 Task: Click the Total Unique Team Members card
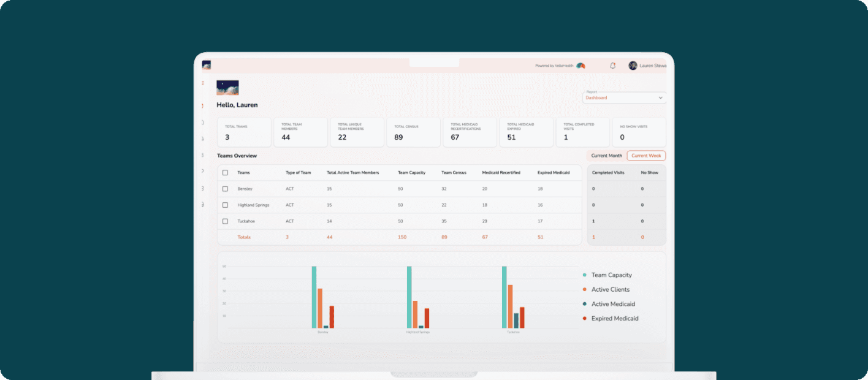tap(357, 132)
